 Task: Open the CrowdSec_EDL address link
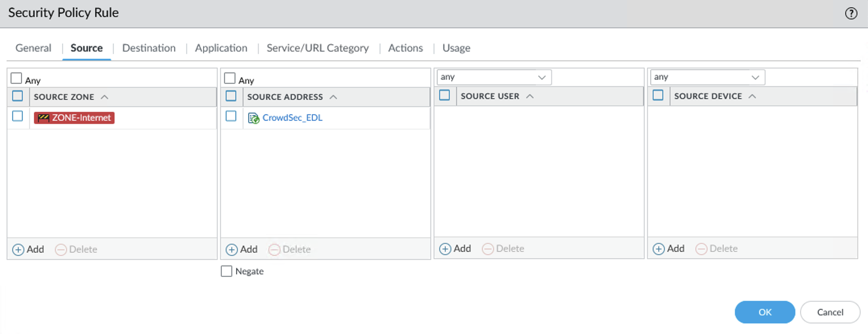292,118
